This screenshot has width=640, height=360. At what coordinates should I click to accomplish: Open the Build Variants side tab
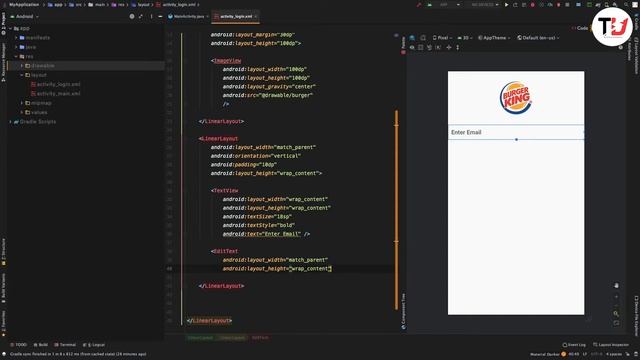3,288
